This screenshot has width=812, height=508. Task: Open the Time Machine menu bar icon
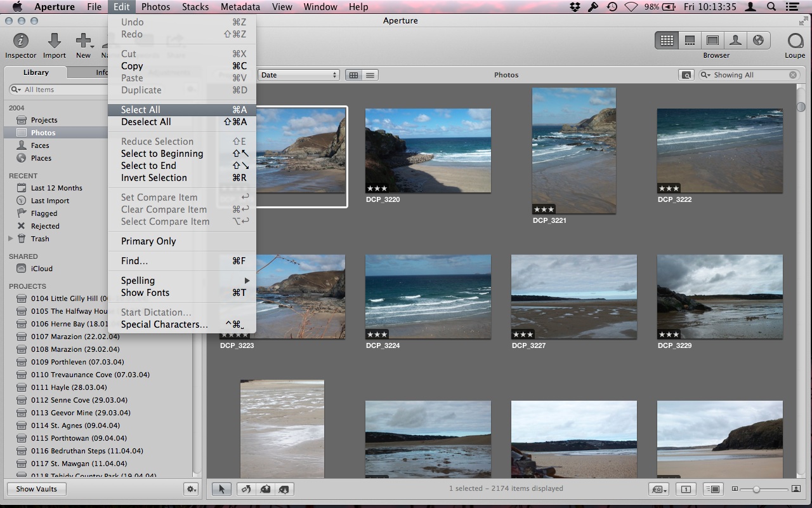[x=612, y=7]
